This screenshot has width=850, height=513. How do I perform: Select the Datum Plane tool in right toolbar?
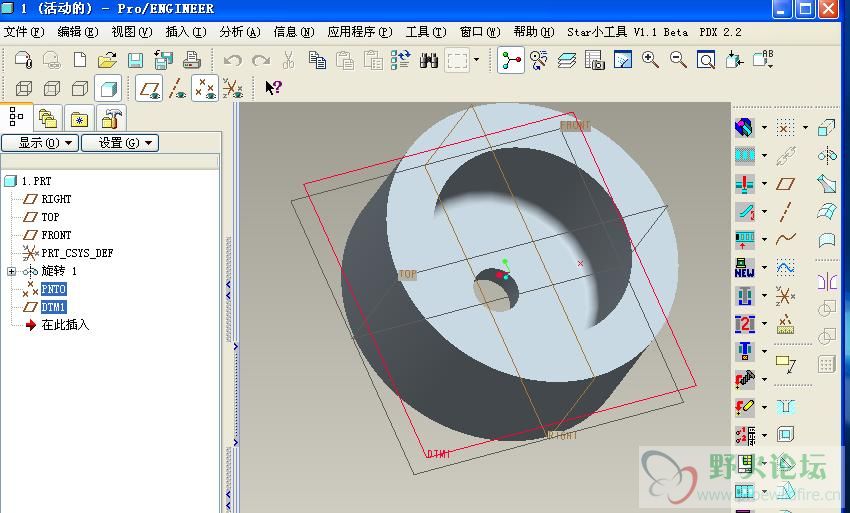point(785,184)
